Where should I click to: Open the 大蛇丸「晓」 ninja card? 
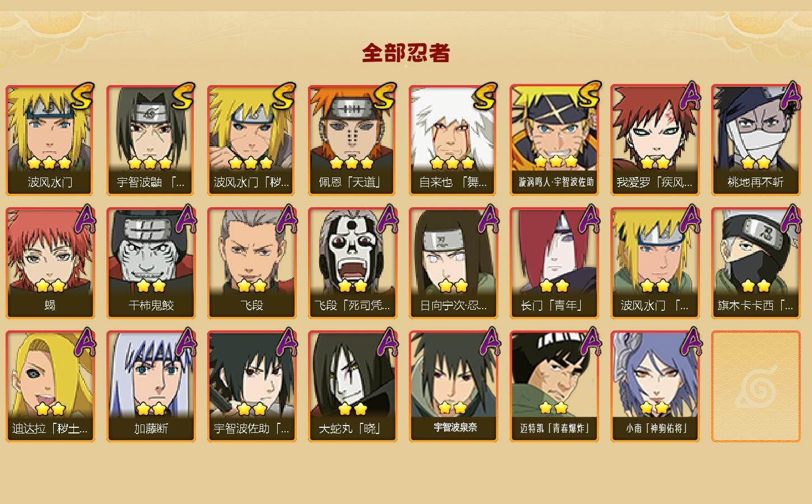click(x=352, y=386)
